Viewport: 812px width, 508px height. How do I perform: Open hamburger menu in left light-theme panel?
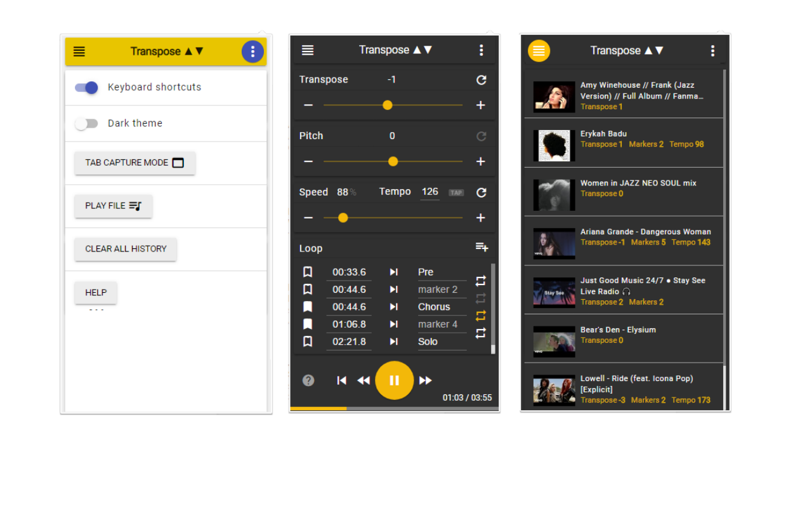(79, 52)
